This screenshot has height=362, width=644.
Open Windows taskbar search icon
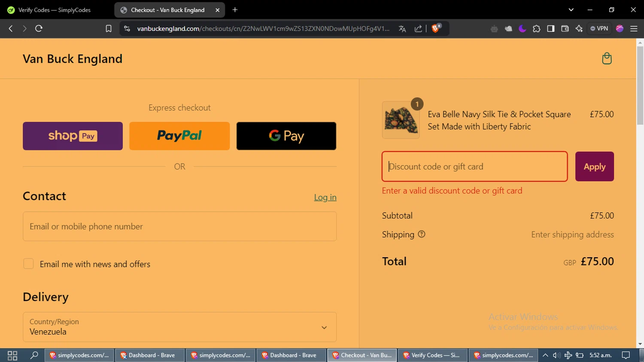34,355
